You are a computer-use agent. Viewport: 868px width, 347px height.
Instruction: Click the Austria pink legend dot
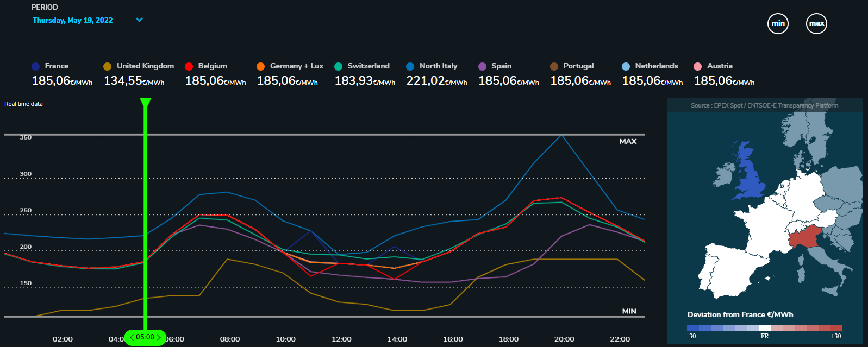tap(698, 66)
